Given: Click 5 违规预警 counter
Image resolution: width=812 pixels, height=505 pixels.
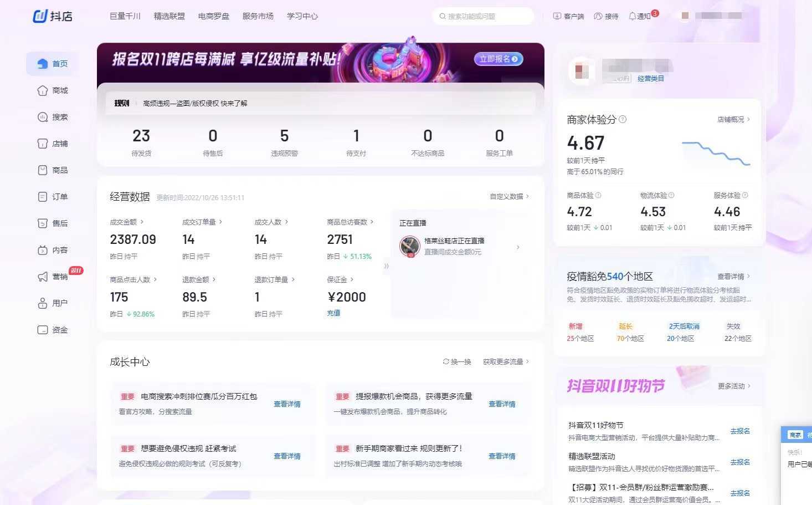Looking at the screenshot, I should [284, 142].
